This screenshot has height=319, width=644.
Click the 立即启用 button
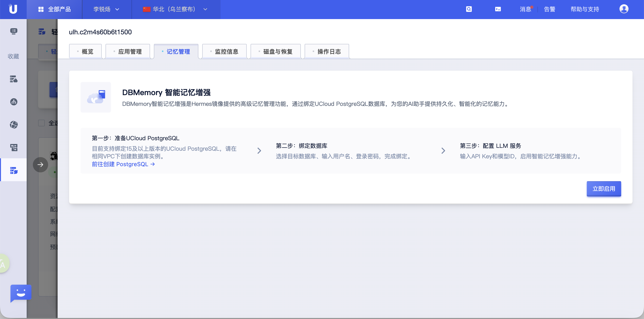pos(604,189)
